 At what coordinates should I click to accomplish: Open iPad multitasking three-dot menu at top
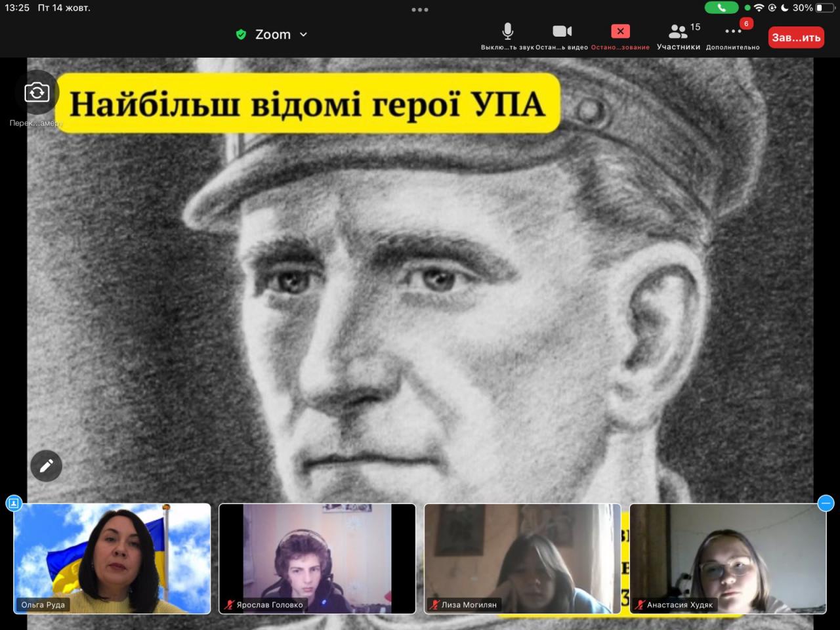point(420,10)
